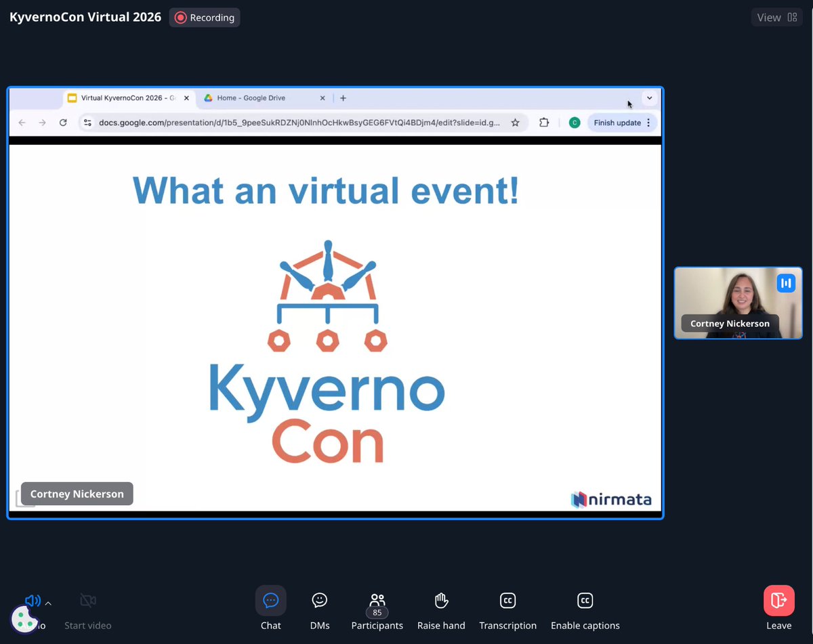Viewport: 813px width, 644px height.
Task: Start video camera
Action: pos(87,609)
